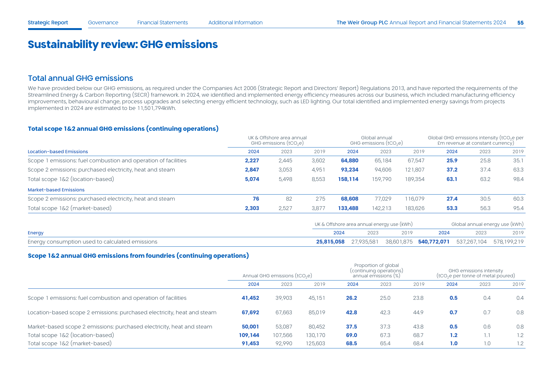This screenshot has height=392, width=554.
Task: Select the 'Sustainability review: GHG emissions' heading
Action: pos(123,45)
